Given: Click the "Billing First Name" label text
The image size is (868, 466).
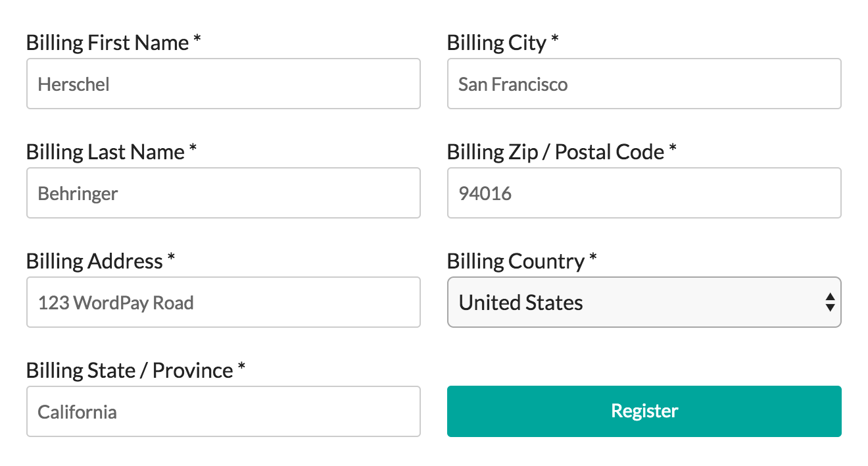Looking at the screenshot, I should tap(107, 43).
